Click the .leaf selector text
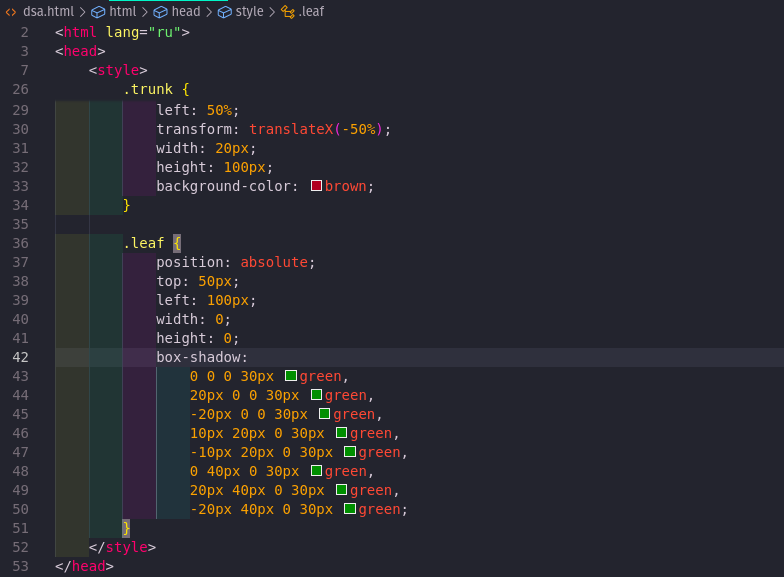 click(144, 243)
